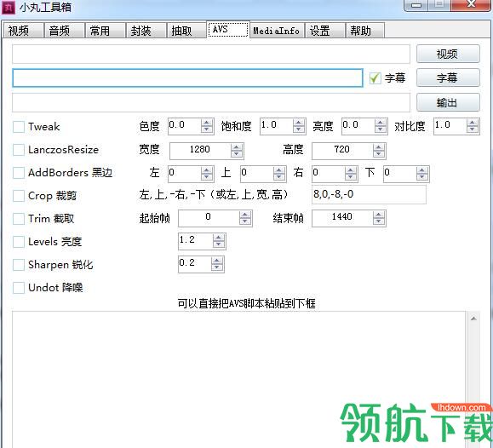Increase 起始帧 with its up arrow
This screenshot has height=448, width=493.
point(245,215)
